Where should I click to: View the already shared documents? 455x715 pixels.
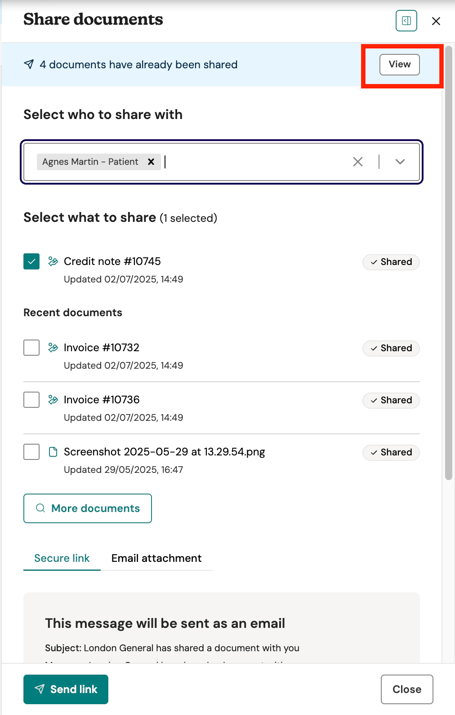(399, 64)
